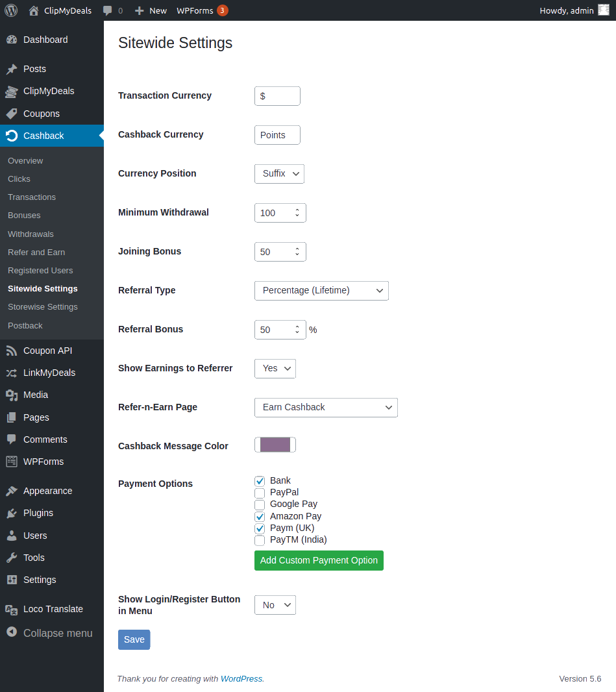Open Show Login/Register Button dropdown
The height and width of the screenshot is (692, 616).
pyautogui.click(x=275, y=605)
